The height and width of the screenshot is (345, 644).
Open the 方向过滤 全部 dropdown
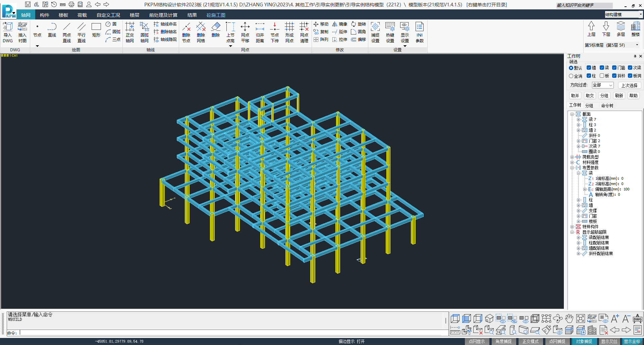pos(603,85)
